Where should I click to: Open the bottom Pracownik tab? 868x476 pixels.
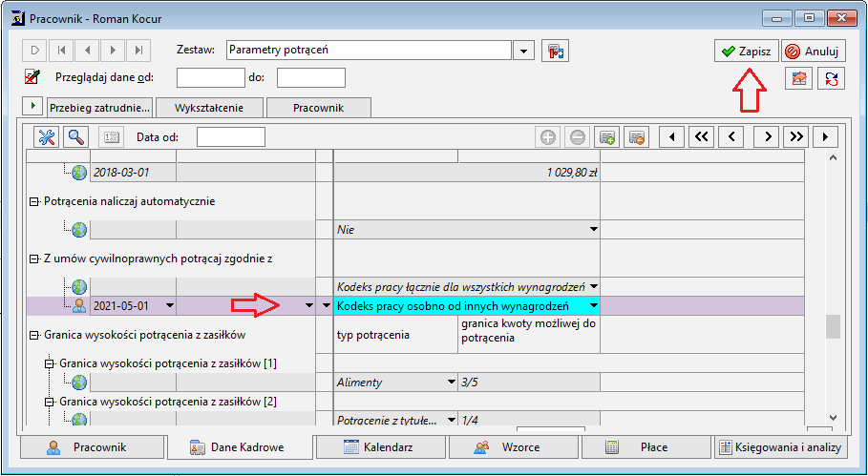93,447
